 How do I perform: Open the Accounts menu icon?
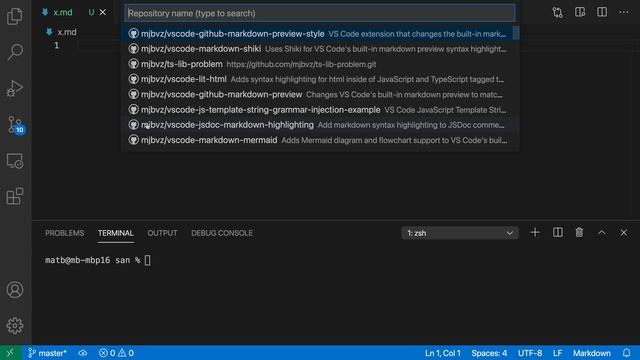[x=15, y=289]
